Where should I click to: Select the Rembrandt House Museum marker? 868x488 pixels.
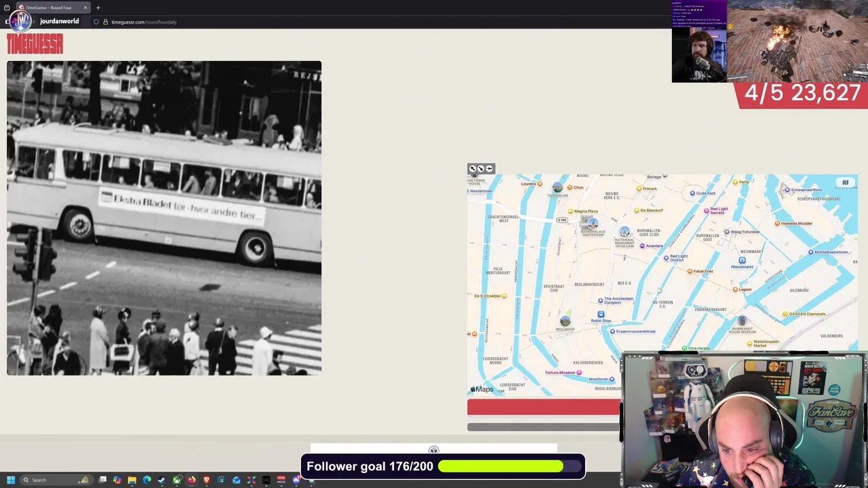point(742,321)
